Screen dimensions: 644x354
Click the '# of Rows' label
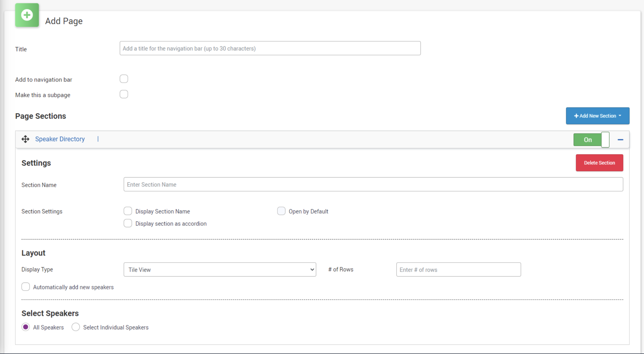click(341, 270)
